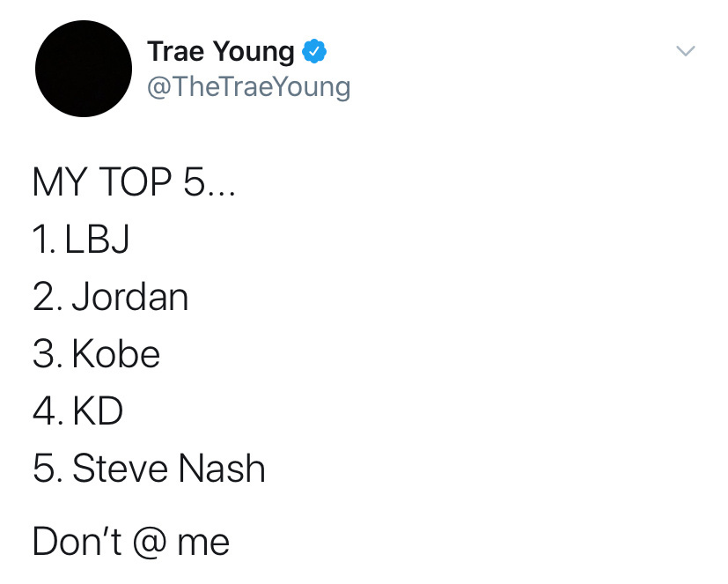Click the "5." list number before Steve Nash
Viewport: 728px width, 584px height.
(x=46, y=469)
